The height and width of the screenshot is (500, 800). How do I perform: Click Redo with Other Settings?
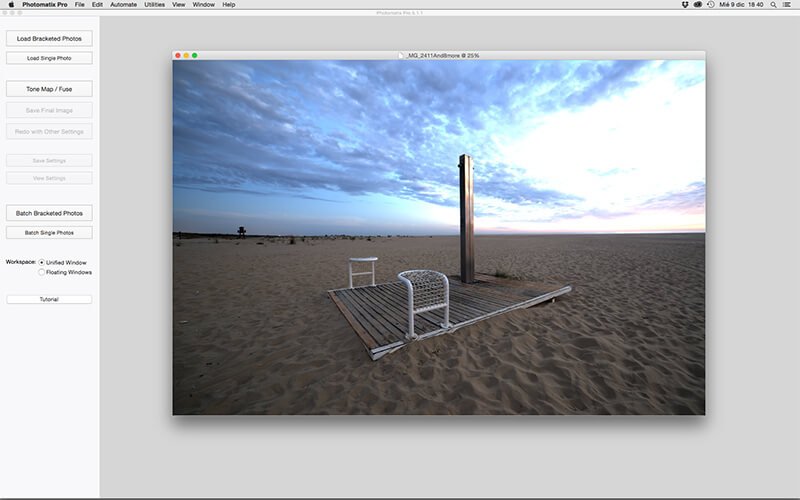(49, 132)
